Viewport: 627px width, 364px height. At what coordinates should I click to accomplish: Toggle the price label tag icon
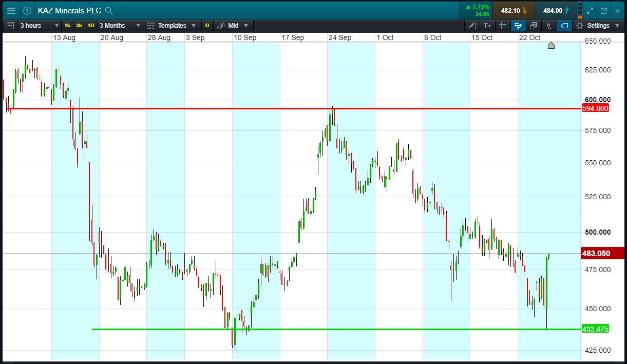[x=564, y=25]
